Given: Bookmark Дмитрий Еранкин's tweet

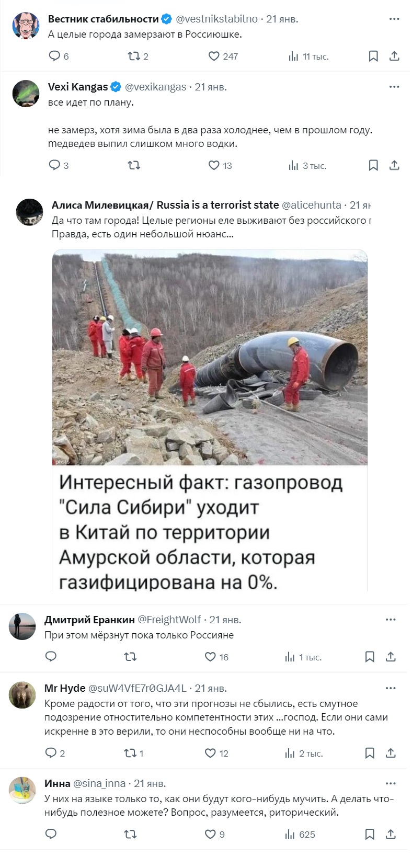Looking at the screenshot, I should [370, 657].
